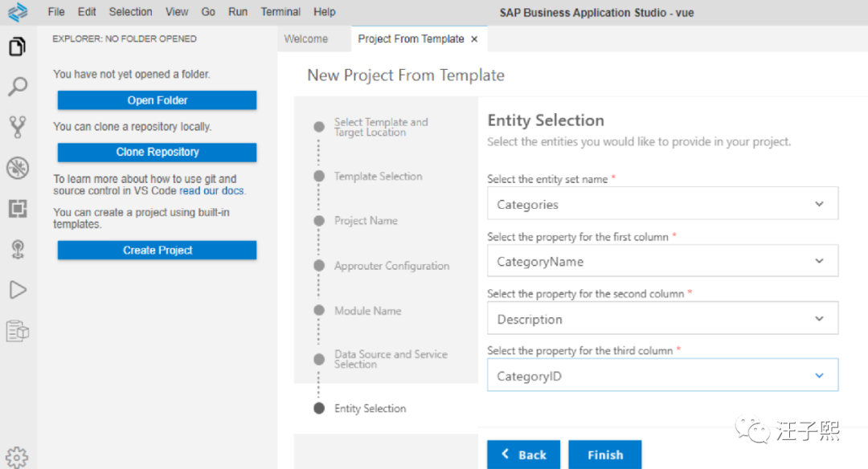Follow the 'read our docs' link
The height and width of the screenshot is (469, 868).
tap(211, 191)
